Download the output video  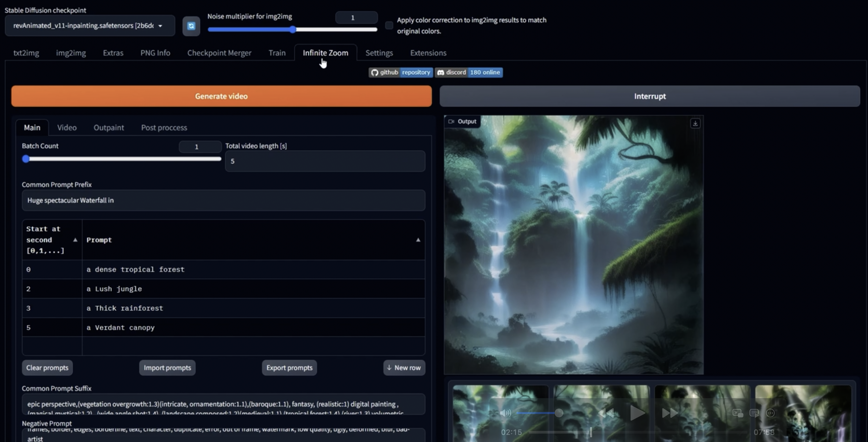[x=695, y=123]
